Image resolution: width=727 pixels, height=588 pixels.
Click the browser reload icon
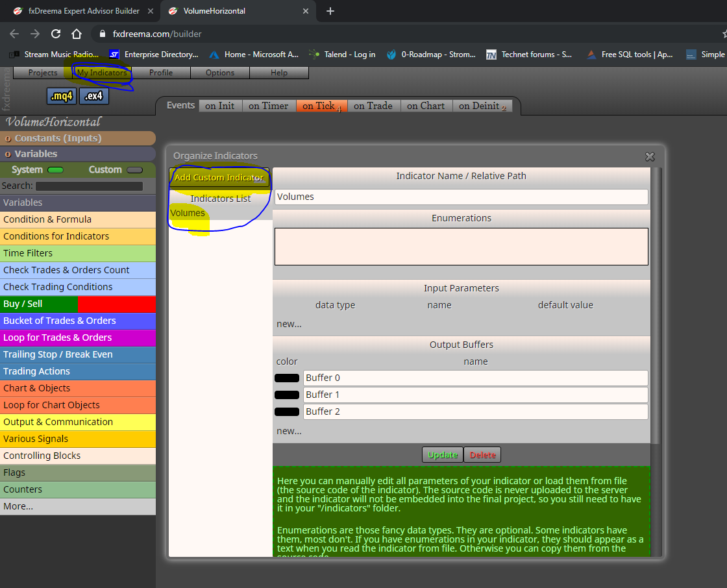(x=56, y=34)
